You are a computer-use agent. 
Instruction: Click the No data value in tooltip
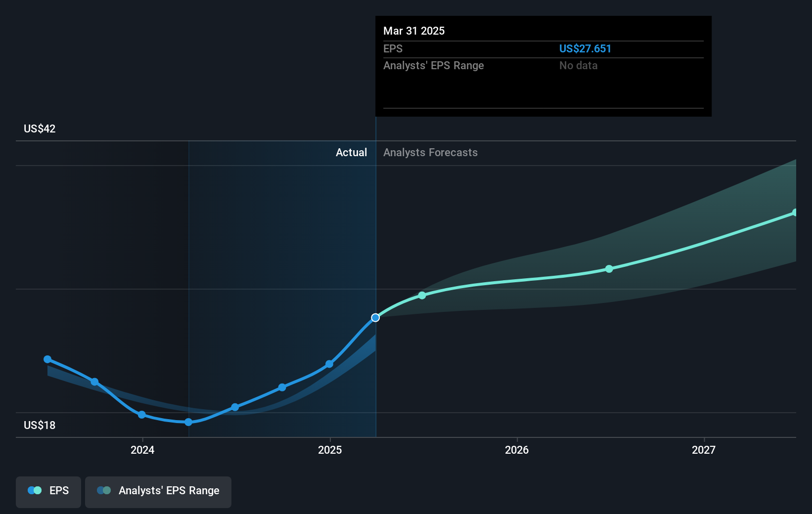pyautogui.click(x=579, y=65)
